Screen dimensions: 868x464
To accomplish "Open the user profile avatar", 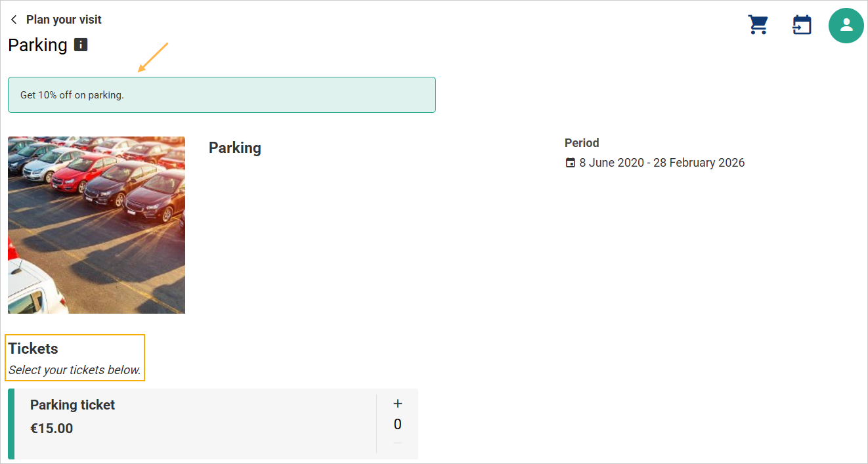I will pos(846,26).
